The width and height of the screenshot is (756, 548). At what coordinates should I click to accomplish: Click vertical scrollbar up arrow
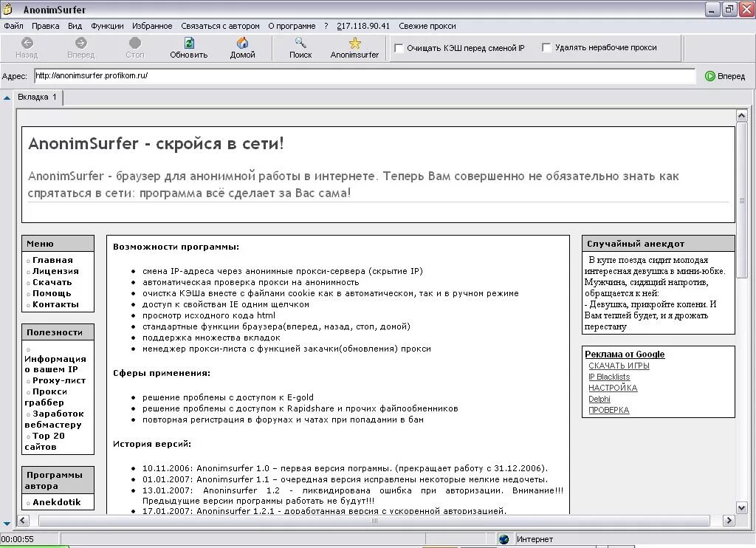coord(741,116)
